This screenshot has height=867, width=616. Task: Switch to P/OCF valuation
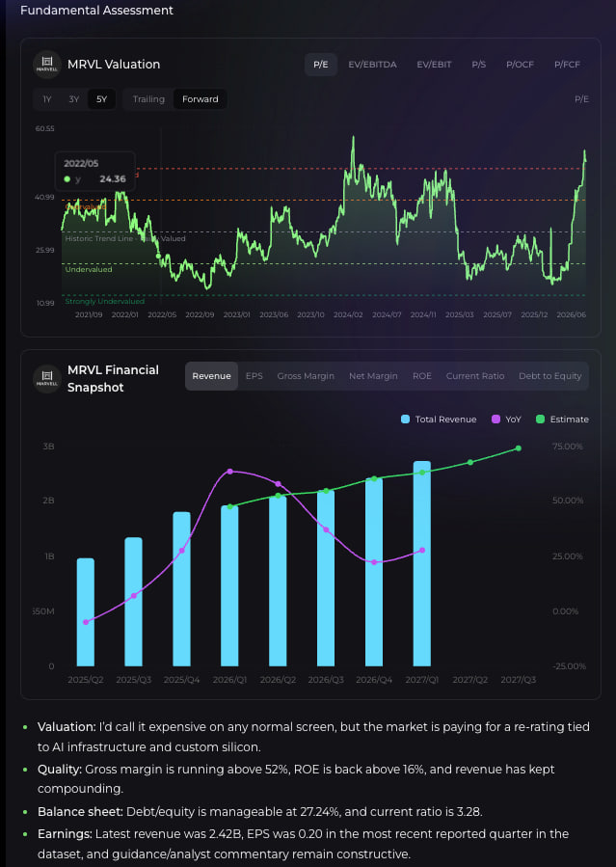(520, 65)
